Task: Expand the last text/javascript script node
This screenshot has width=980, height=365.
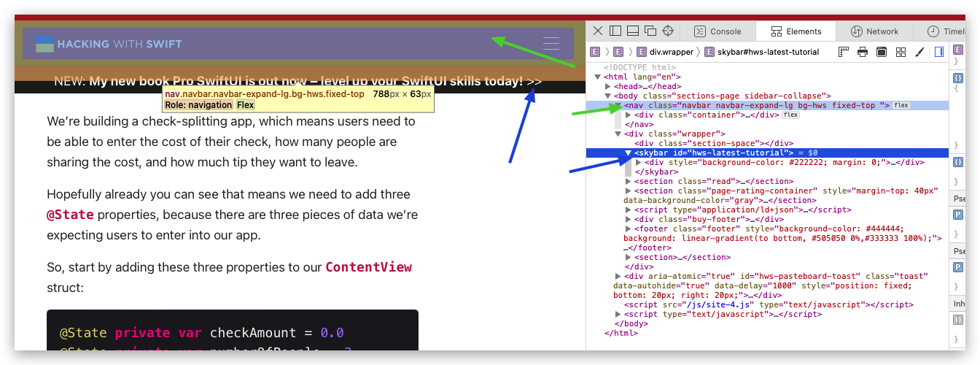Action: (x=618, y=314)
